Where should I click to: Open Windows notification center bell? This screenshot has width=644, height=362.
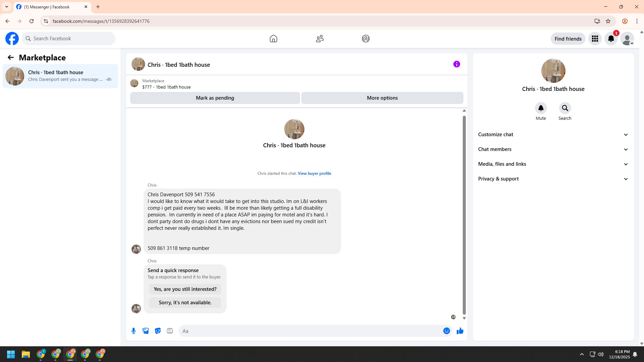coord(635,354)
